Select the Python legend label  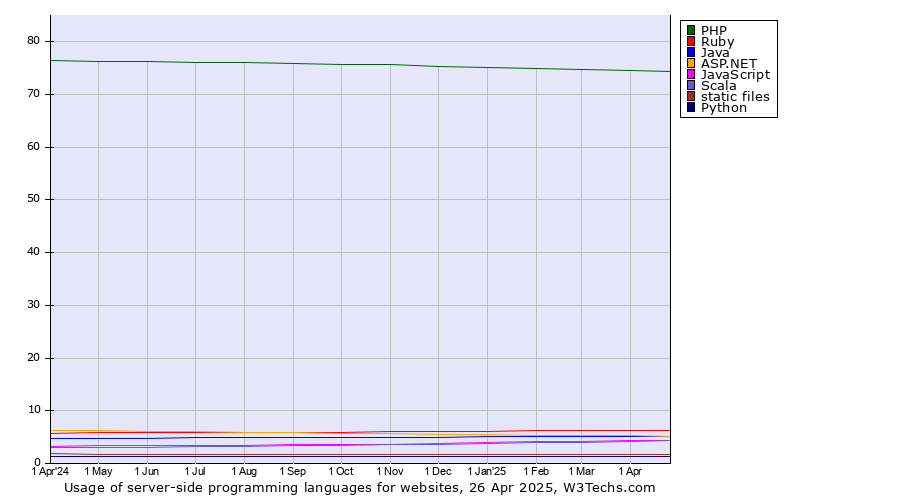coord(724,107)
